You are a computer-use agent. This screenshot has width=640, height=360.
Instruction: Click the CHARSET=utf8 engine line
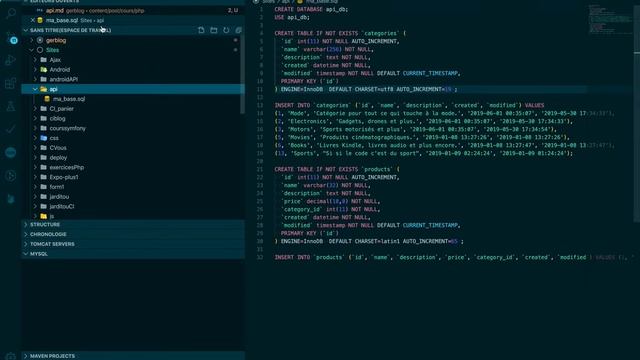[x=366, y=89]
